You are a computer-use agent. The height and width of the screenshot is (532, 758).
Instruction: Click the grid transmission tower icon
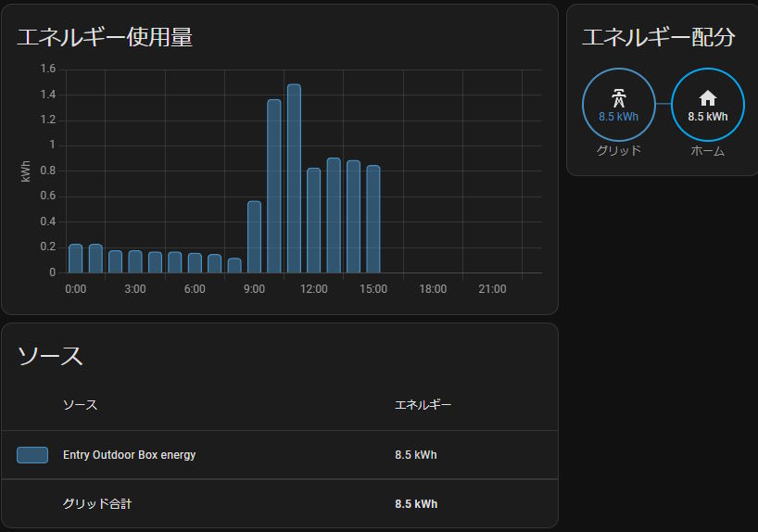tap(618, 98)
